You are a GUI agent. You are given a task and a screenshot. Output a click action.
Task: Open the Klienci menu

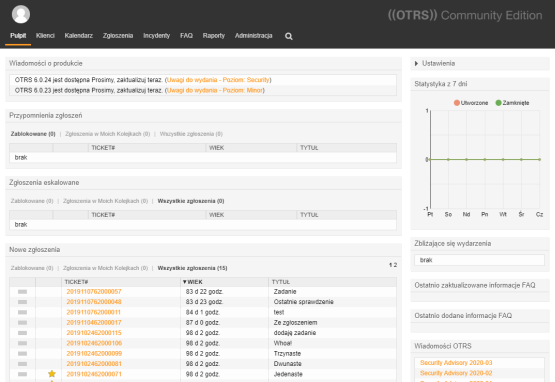(x=45, y=35)
